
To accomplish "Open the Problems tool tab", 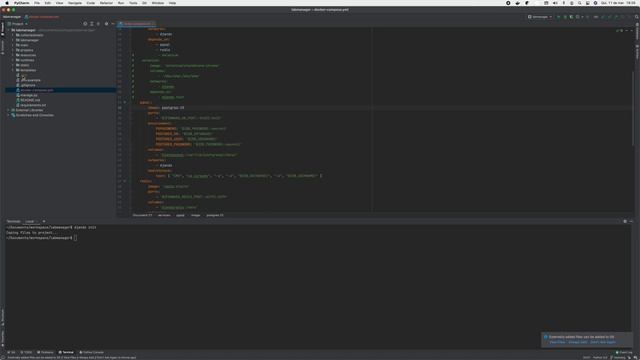I will tap(45, 352).
